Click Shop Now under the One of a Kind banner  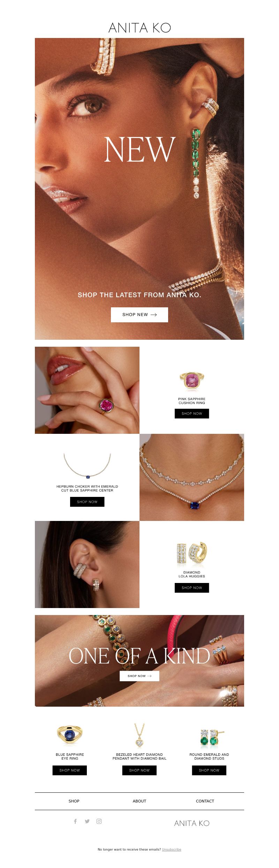click(x=139, y=676)
